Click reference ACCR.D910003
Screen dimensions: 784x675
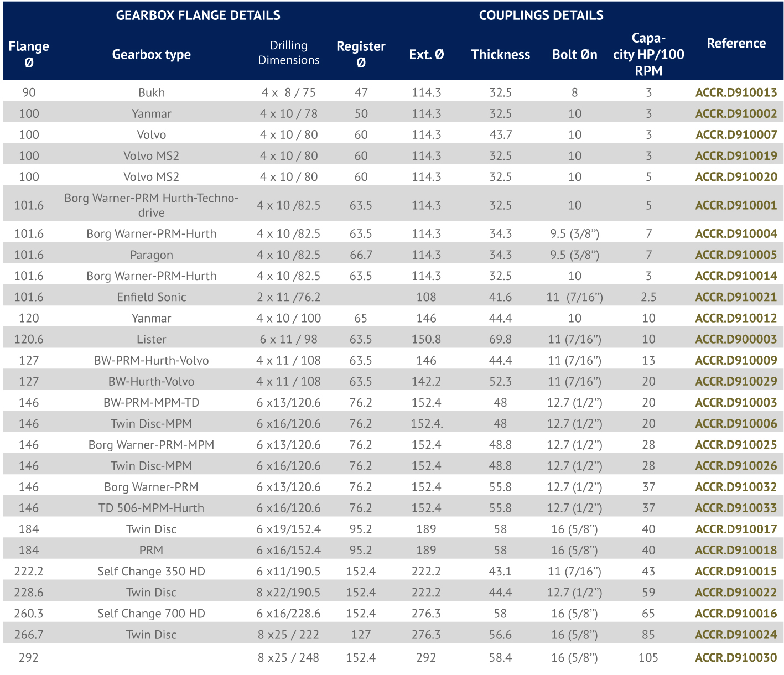point(736,402)
